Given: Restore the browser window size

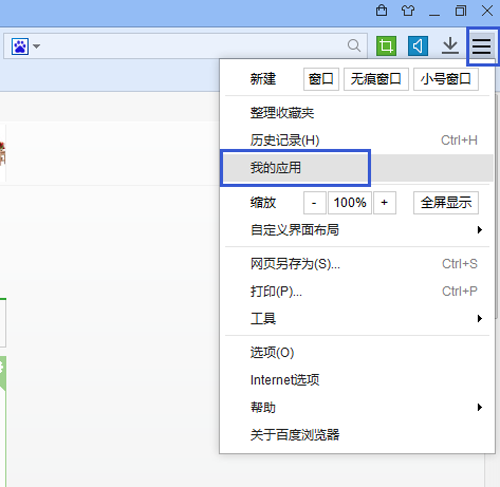Looking at the screenshot, I should click(461, 11).
